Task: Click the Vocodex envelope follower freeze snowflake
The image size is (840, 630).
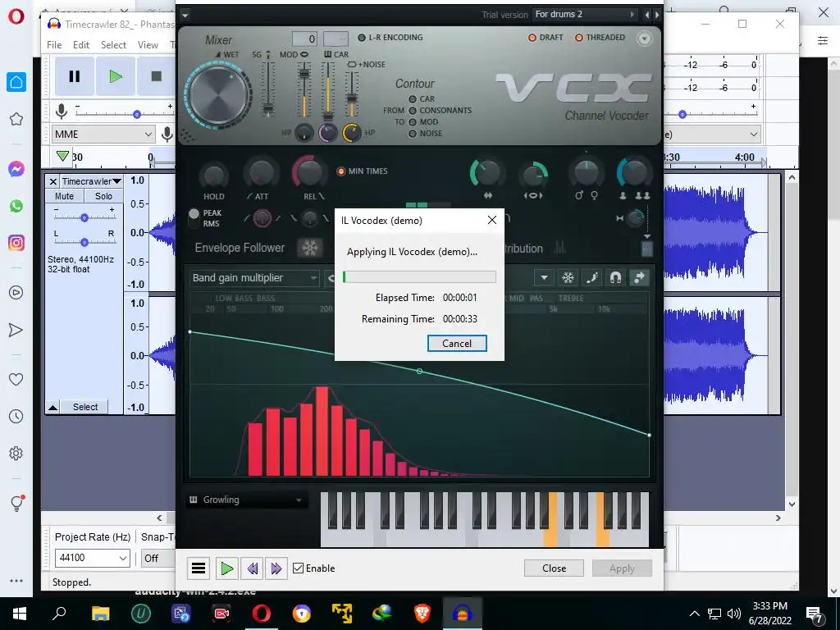Action: (310, 248)
